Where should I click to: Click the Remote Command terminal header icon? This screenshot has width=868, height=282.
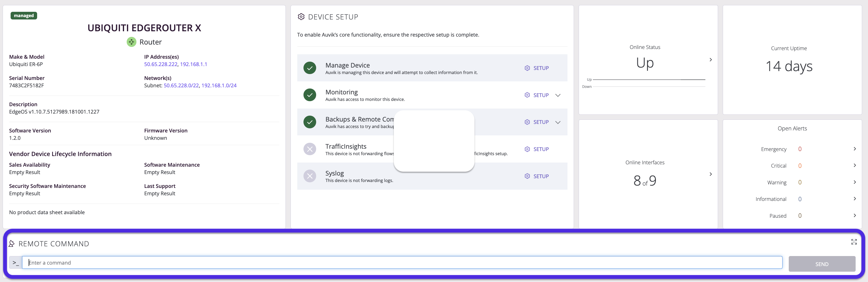click(11, 244)
